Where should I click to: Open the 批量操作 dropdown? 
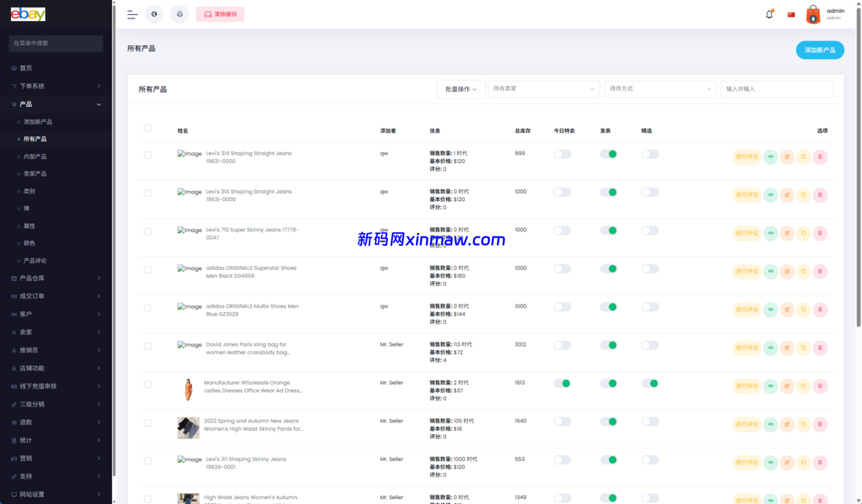[460, 88]
